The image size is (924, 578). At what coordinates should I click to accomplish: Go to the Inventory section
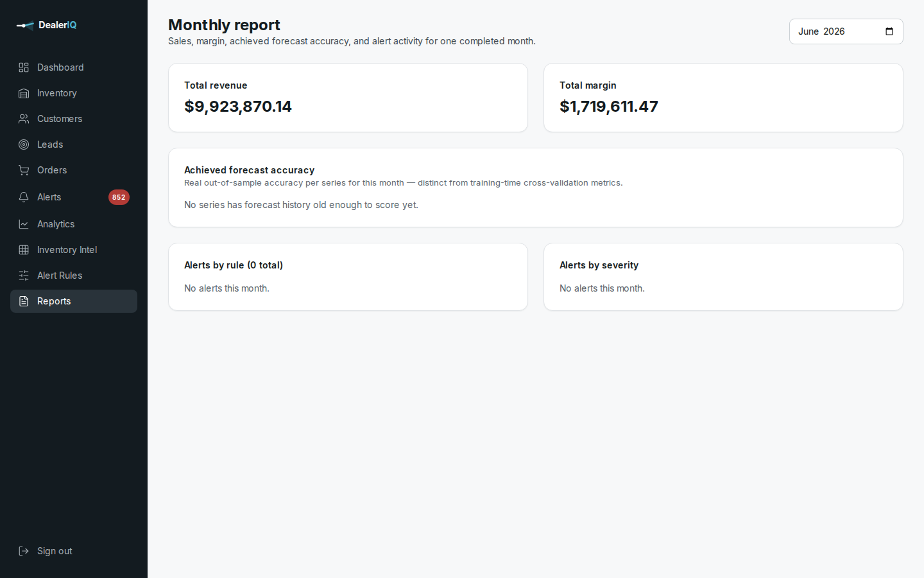click(74, 93)
